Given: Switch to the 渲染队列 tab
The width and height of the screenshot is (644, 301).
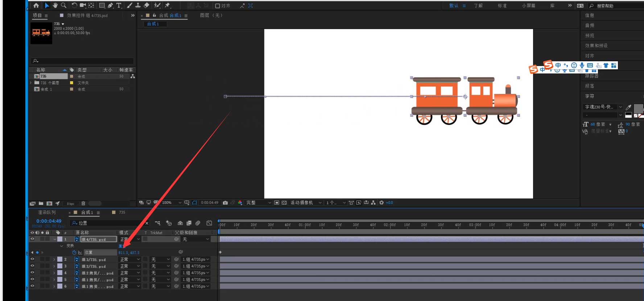Looking at the screenshot, I should [x=47, y=213].
